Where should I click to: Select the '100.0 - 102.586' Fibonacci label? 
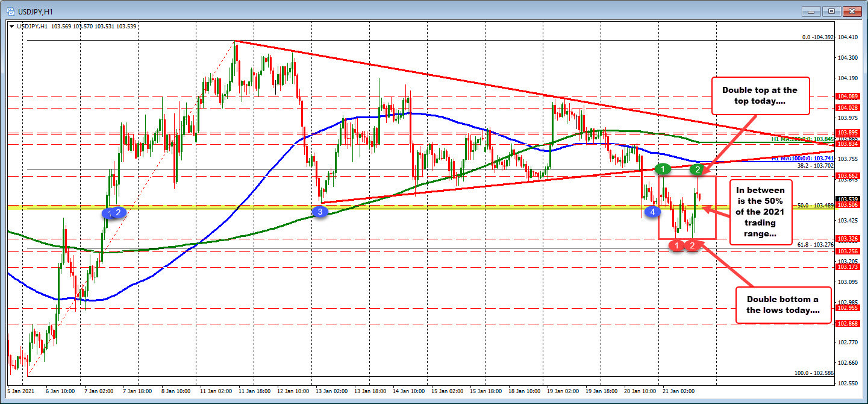pyautogui.click(x=813, y=373)
